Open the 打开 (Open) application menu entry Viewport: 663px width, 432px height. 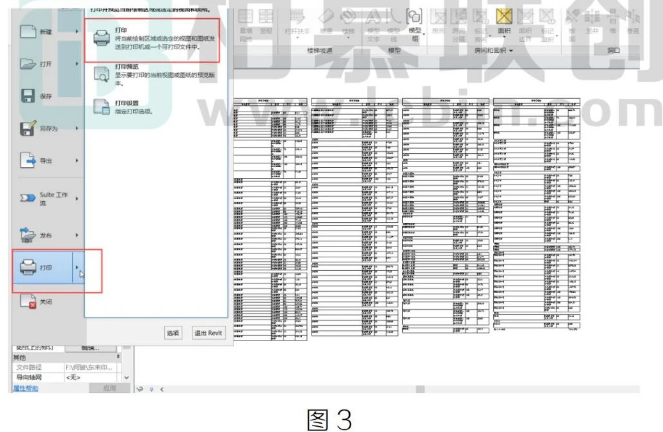pos(49,64)
